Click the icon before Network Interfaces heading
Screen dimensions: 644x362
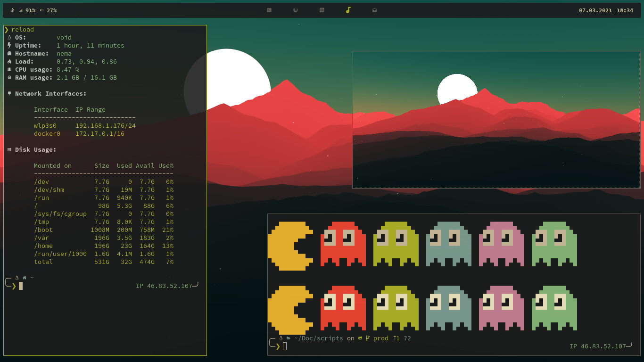[9, 93]
